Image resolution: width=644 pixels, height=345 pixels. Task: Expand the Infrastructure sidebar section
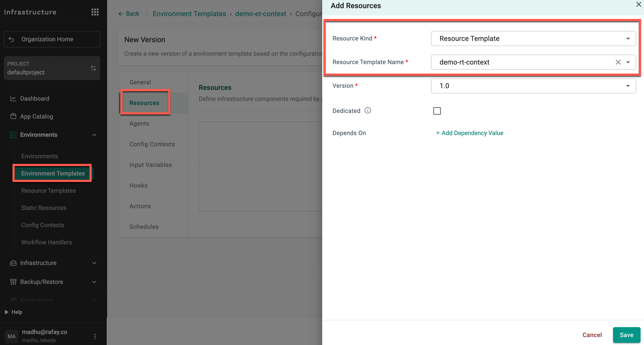94,263
